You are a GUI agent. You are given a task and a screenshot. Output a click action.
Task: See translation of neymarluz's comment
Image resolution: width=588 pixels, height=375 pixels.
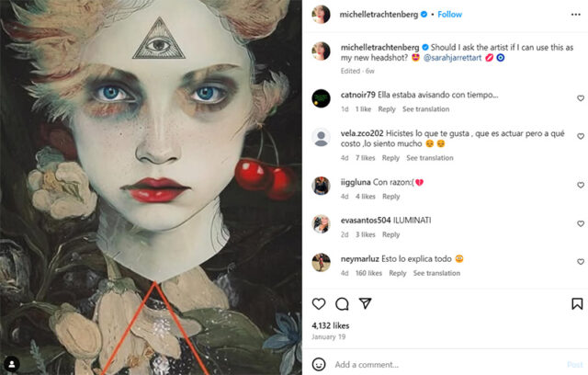click(x=435, y=273)
